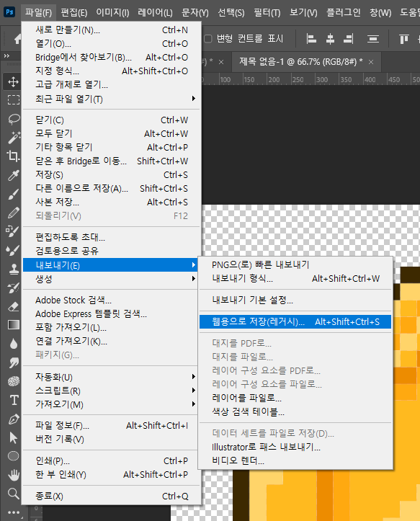Image resolution: width=420 pixels, height=521 pixels.
Task: Select the Lasso tool
Action: (x=13, y=119)
